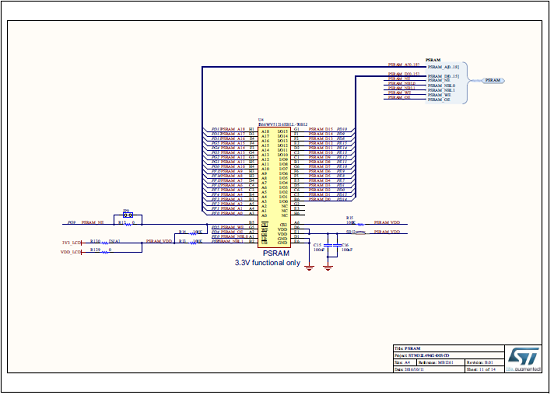Select capacitor C16 symbol
554x395 pixels.
point(338,245)
